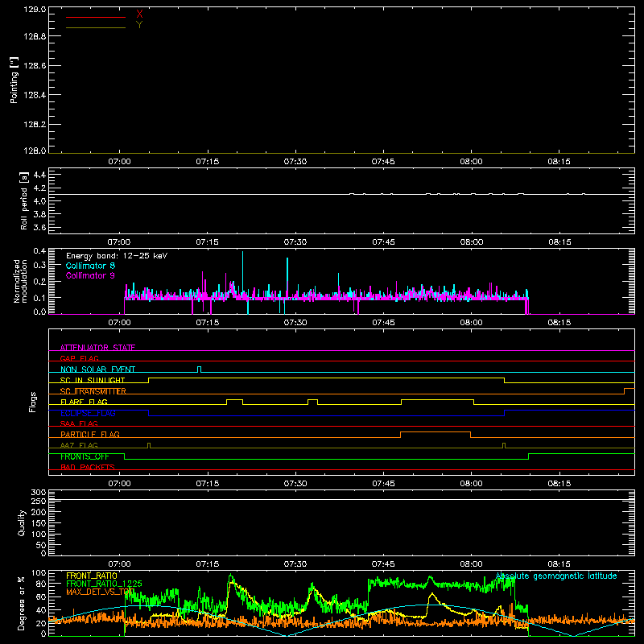Click the '0.3' modulation tick value
Screen dimensions: 644x644
39,265
